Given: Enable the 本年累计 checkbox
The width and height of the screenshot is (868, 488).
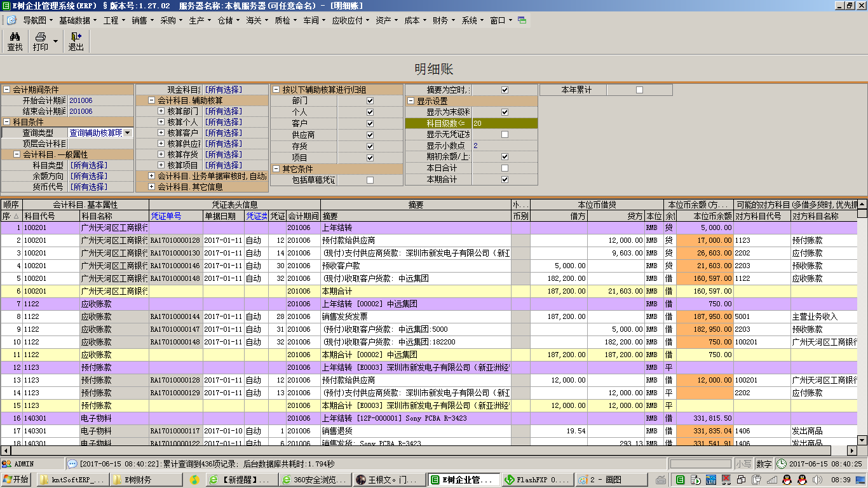Looking at the screenshot, I should click(x=639, y=89).
